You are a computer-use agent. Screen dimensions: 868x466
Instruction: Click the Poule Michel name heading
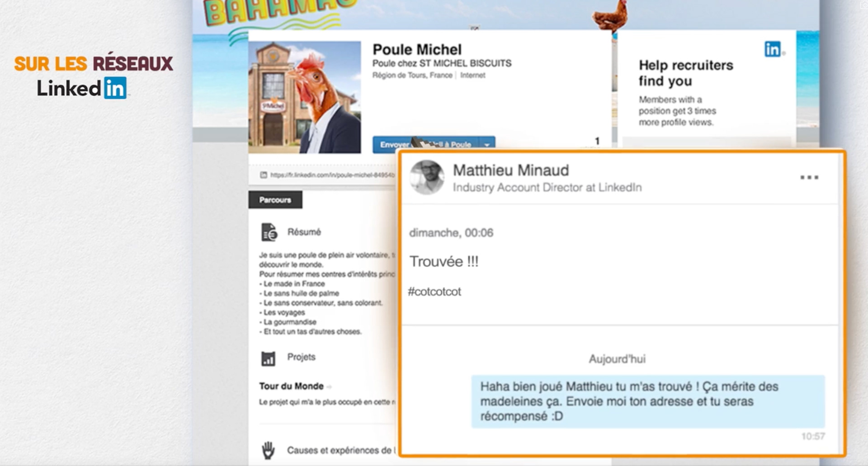point(417,49)
